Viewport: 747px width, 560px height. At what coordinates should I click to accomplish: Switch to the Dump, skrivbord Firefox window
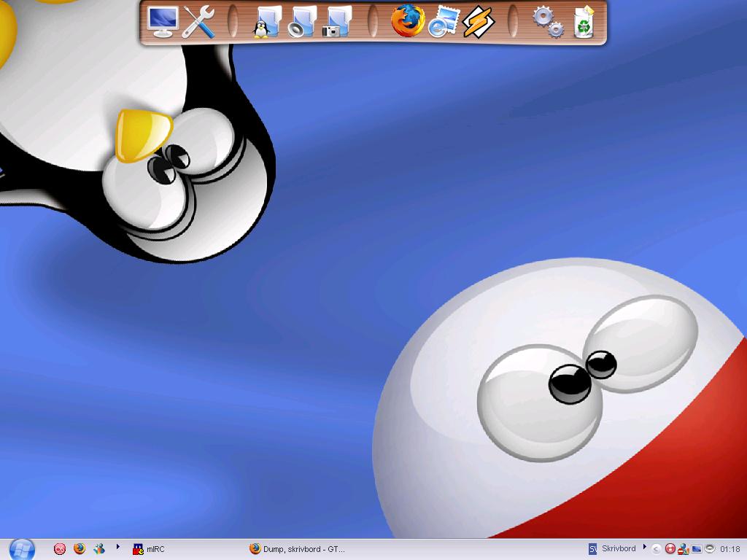coord(298,549)
